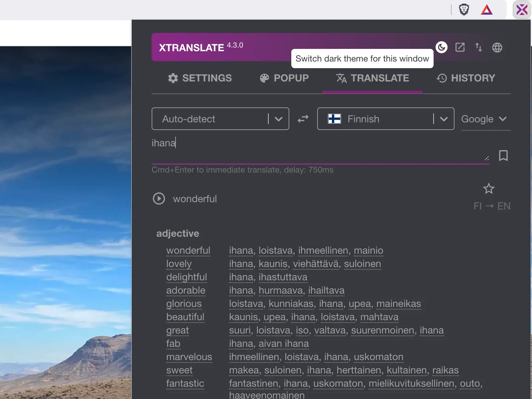Viewport: 532px width, 399px height.
Task: Save the entered text with bookmark icon
Action: pos(503,156)
